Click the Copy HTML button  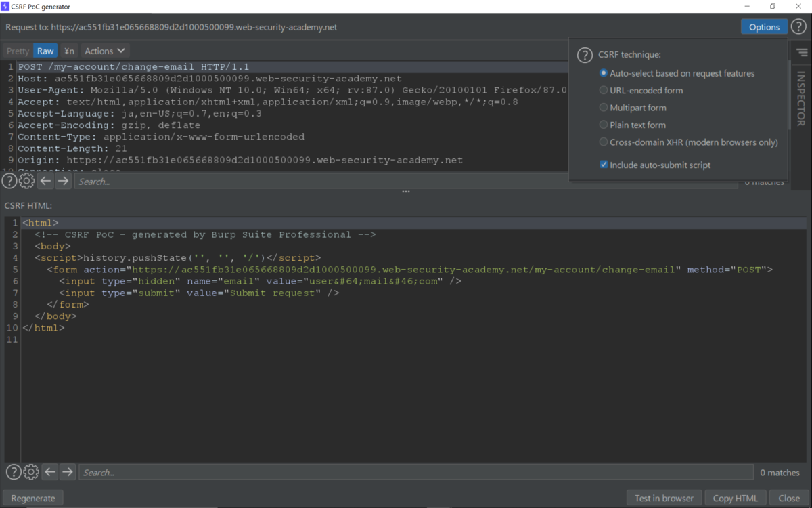(736, 498)
